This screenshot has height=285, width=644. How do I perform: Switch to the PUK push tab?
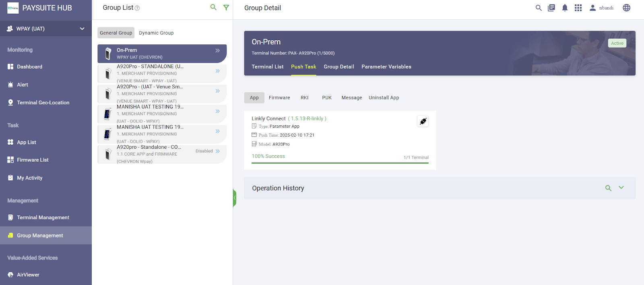tap(327, 98)
